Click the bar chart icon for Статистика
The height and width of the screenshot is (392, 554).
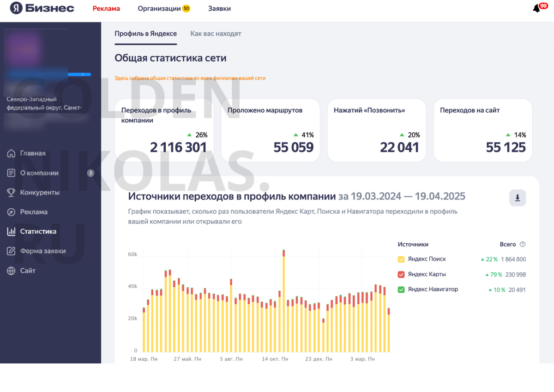pos(11,232)
